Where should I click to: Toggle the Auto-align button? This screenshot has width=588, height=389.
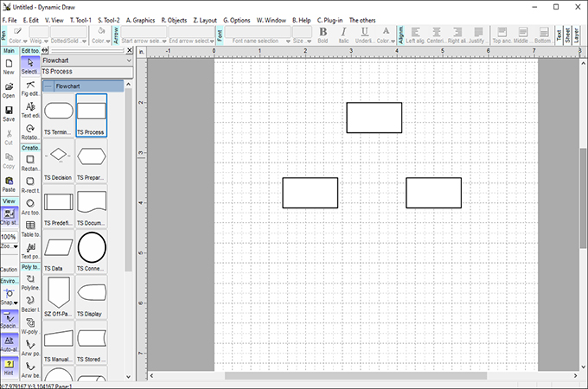(x=9, y=344)
